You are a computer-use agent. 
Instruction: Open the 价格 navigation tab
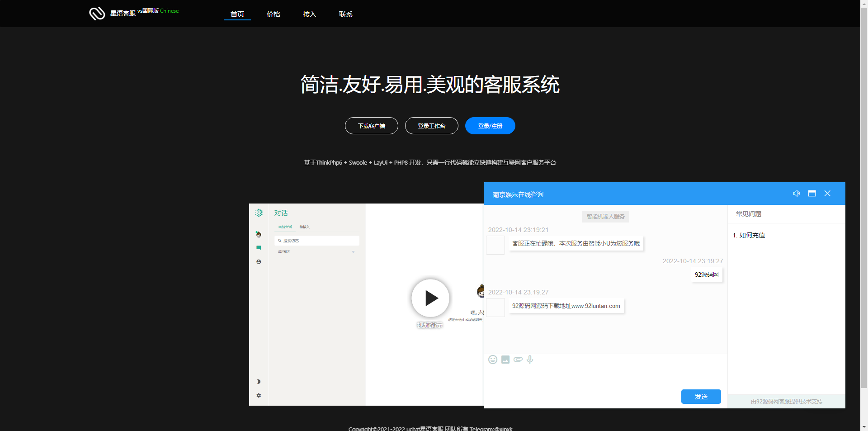coord(274,14)
